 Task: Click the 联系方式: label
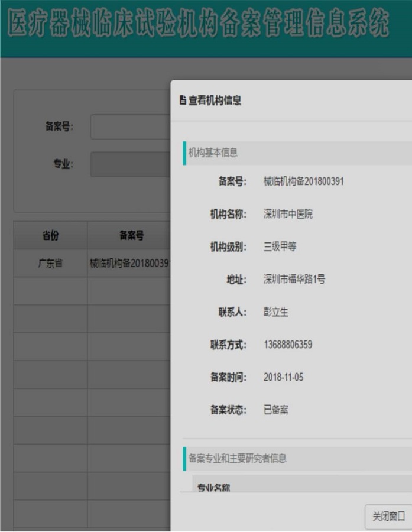[x=228, y=345]
